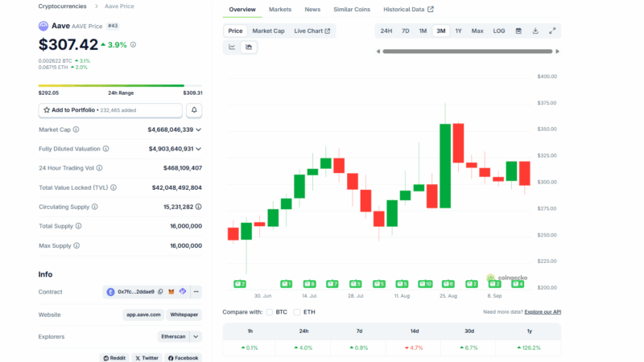Add token to MetaMask fox icon
The height and width of the screenshot is (362, 644).
[171, 291]
